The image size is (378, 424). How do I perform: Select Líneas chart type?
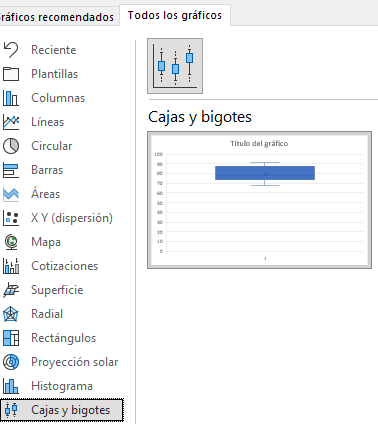pyautogui.click(x=48, y=122)
